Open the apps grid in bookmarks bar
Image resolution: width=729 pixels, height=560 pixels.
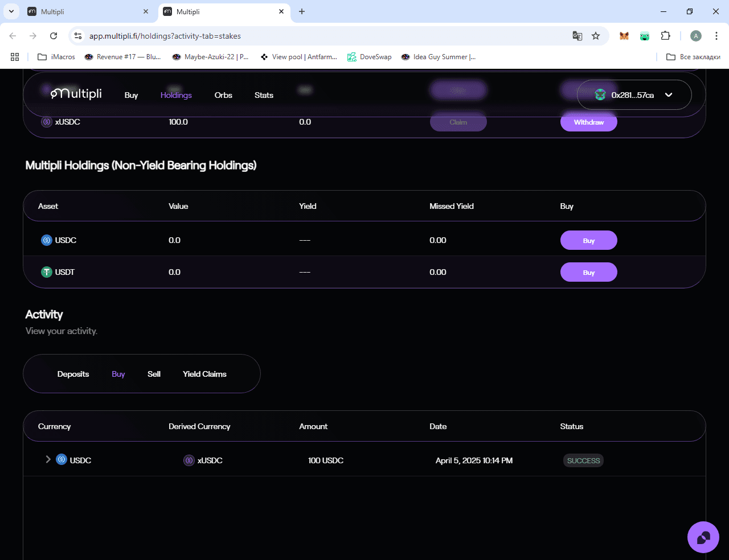(x=15, y=57)
